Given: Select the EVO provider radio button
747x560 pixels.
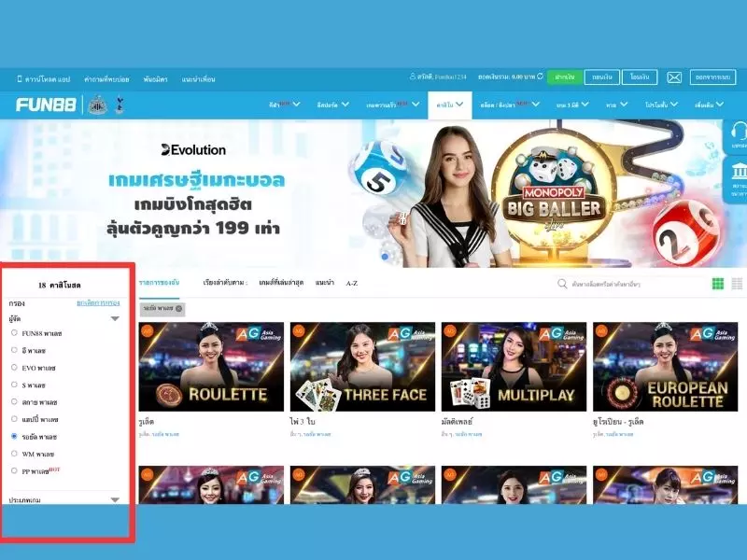Looking at the screenshot, I should point(14,368).
